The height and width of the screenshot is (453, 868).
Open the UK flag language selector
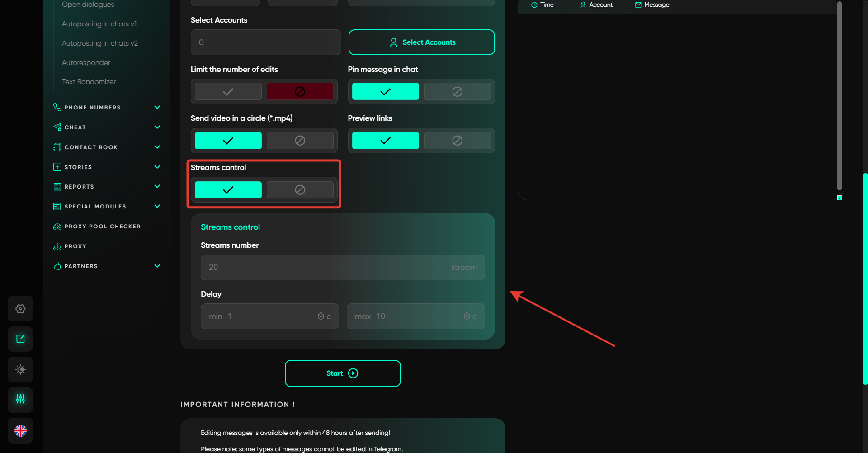[x=20, y=430]
